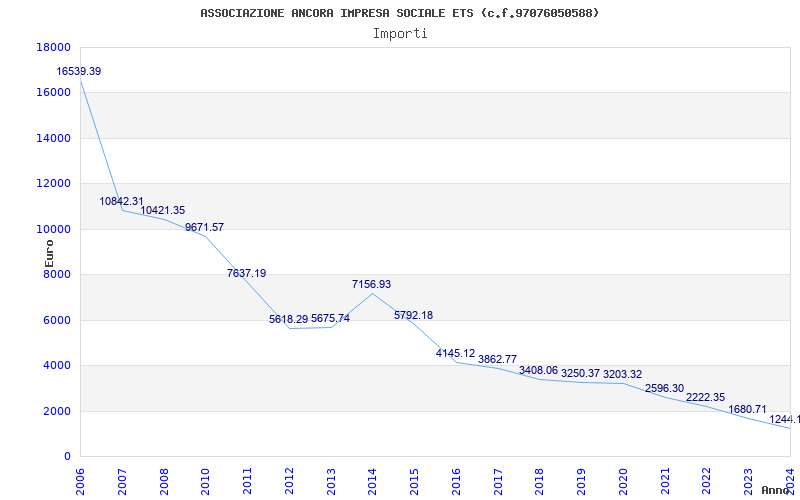The image size is (800, 500).
Task: Select the 3250.37 data label
Action: [580, 373]
